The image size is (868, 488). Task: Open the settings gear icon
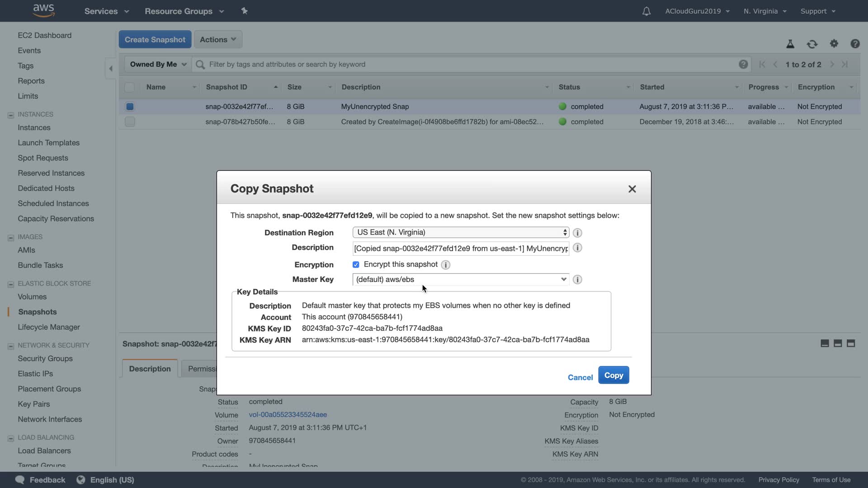coord(834,44)
